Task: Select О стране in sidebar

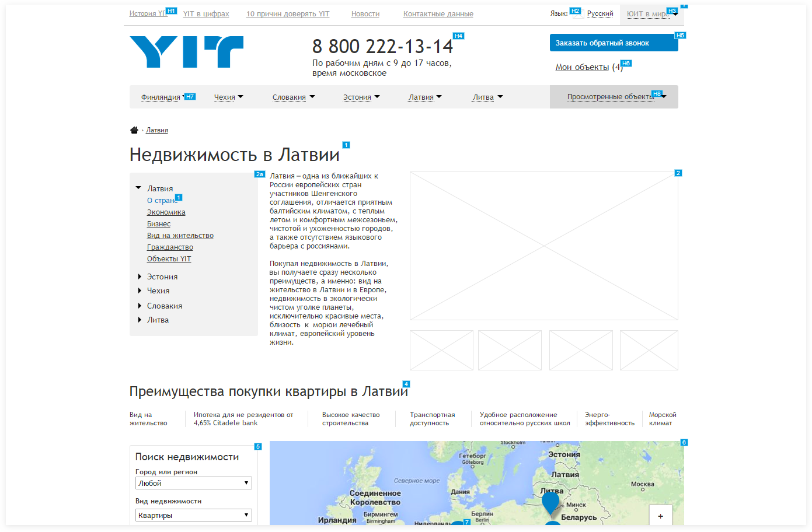Action: coord(162,201)
